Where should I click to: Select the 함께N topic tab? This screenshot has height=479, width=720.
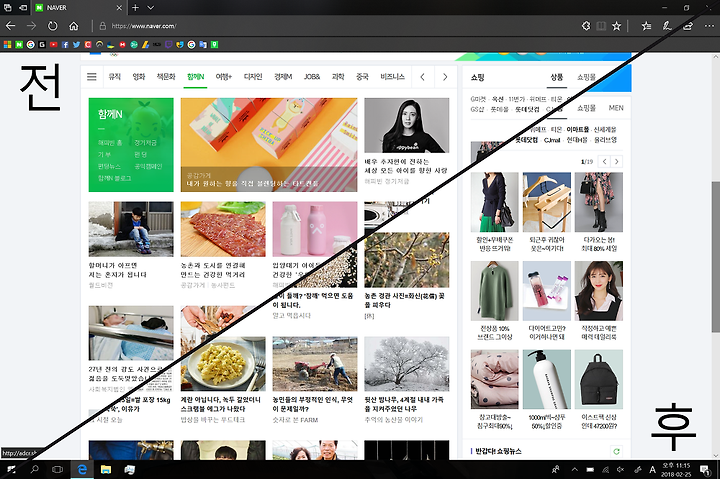point(196,77)
